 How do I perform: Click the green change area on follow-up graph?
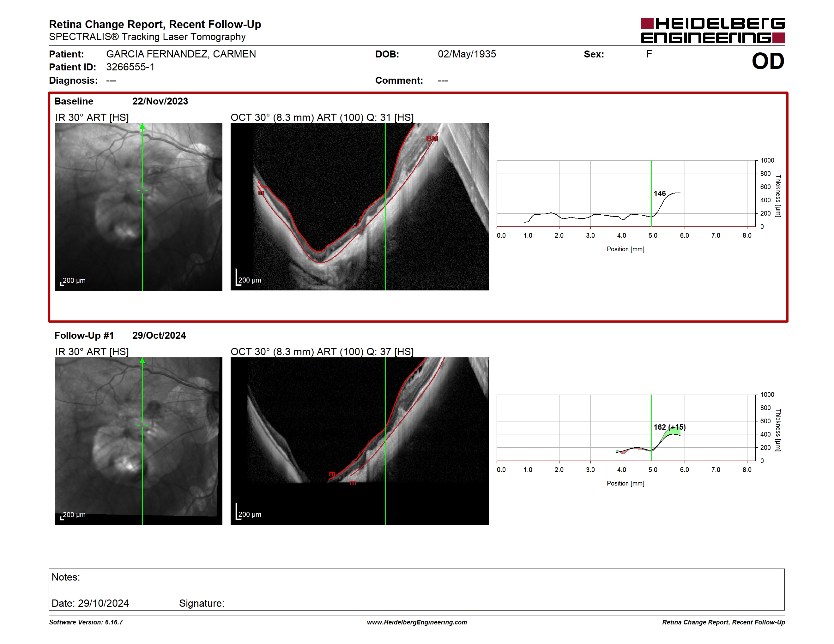coord(673,432)
